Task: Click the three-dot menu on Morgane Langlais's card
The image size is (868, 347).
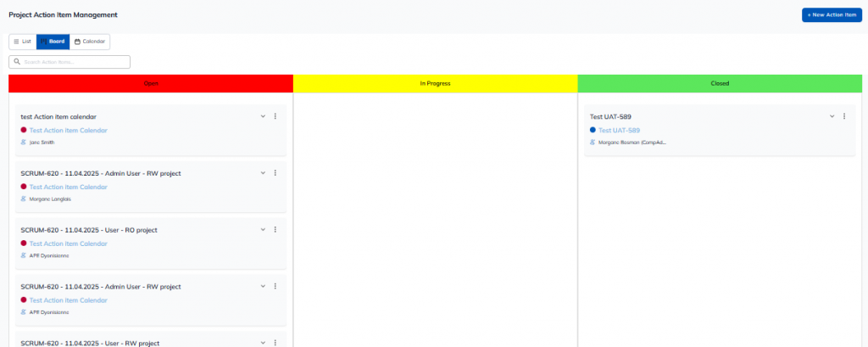Action: (x=275, y=173)
